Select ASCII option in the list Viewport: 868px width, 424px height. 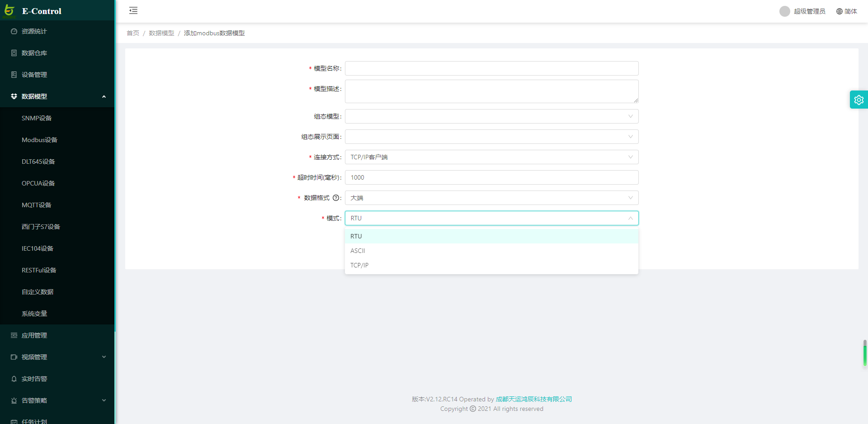(492, 251)
